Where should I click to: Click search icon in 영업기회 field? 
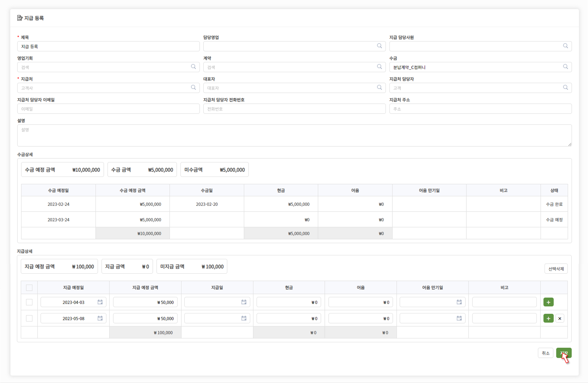click(193, 67)
